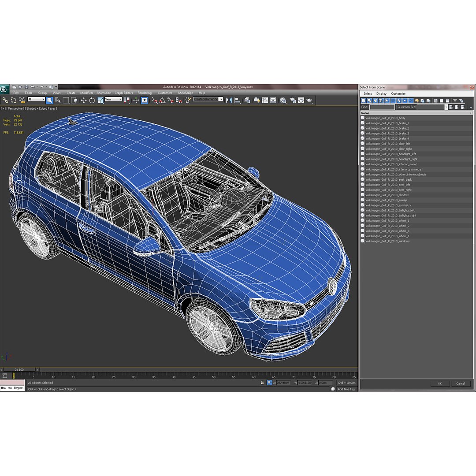
Task: Click the Name column header to sort
Action: (416, 113)
